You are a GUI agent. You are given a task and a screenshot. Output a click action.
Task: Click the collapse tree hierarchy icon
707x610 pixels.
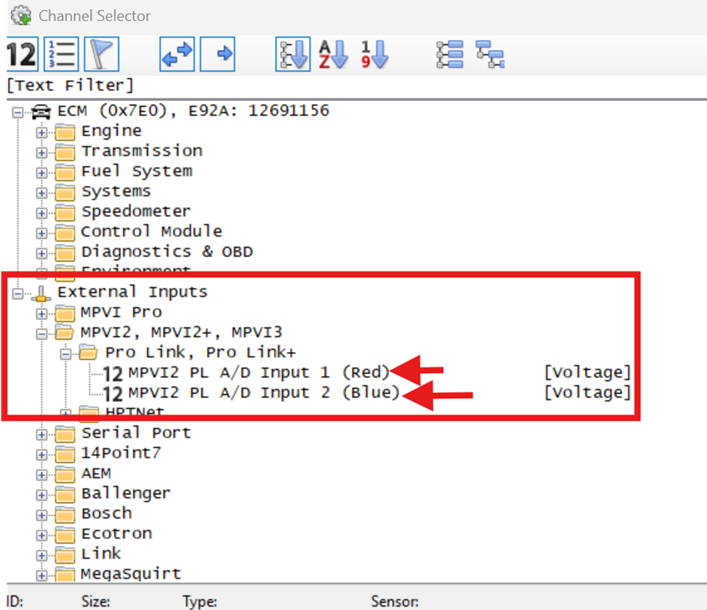(489, 54)
